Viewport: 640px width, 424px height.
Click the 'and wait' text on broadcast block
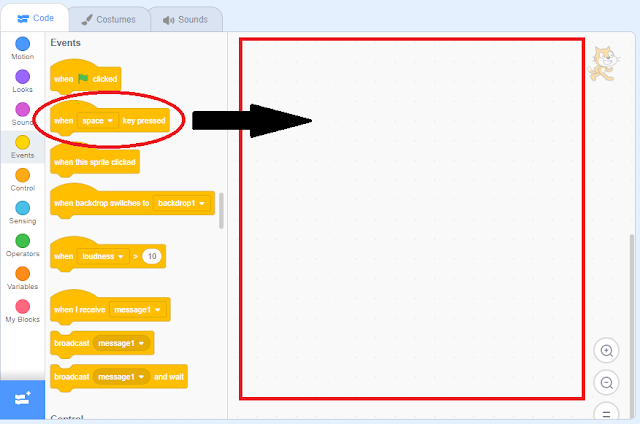coord(169,377)
